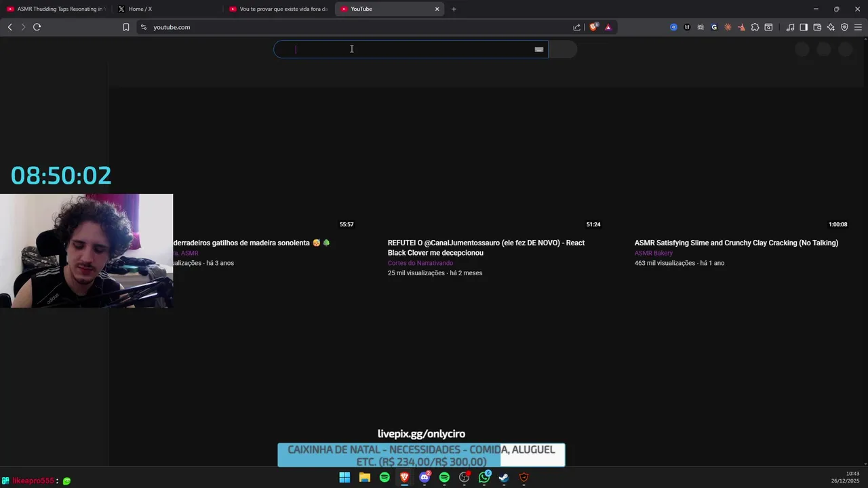Open 'ASMR Satisfying Slime and Crunchy Clay' video
This screenshot has width=868, height=488.
[x=736, y=243]
